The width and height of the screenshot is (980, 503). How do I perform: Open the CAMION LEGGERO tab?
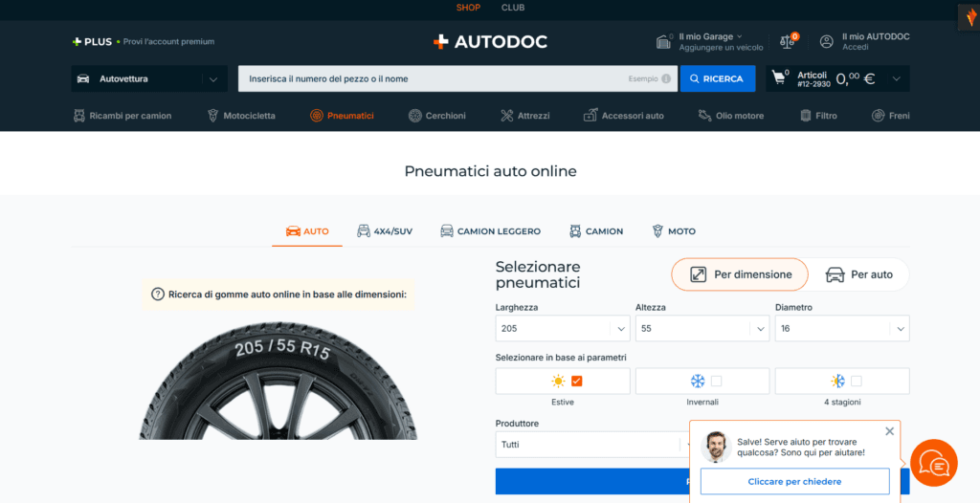click(490, 231)
